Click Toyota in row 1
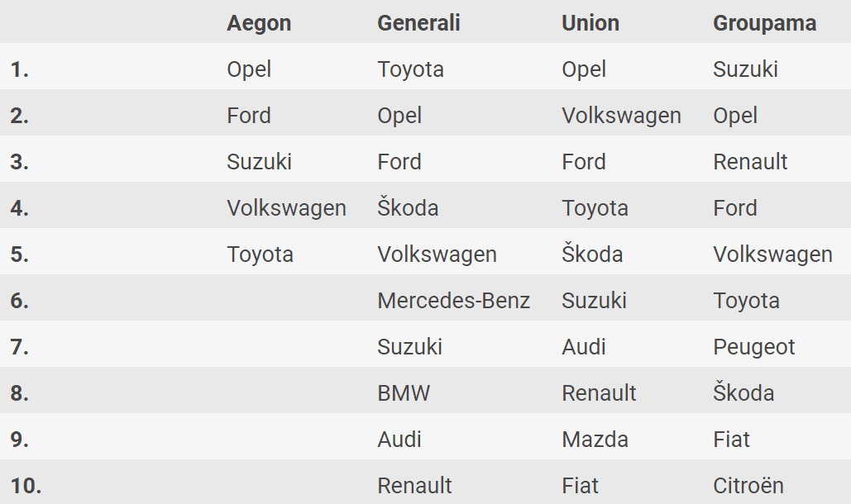Viewport: 851px width, 504px height. coord(410,69)
